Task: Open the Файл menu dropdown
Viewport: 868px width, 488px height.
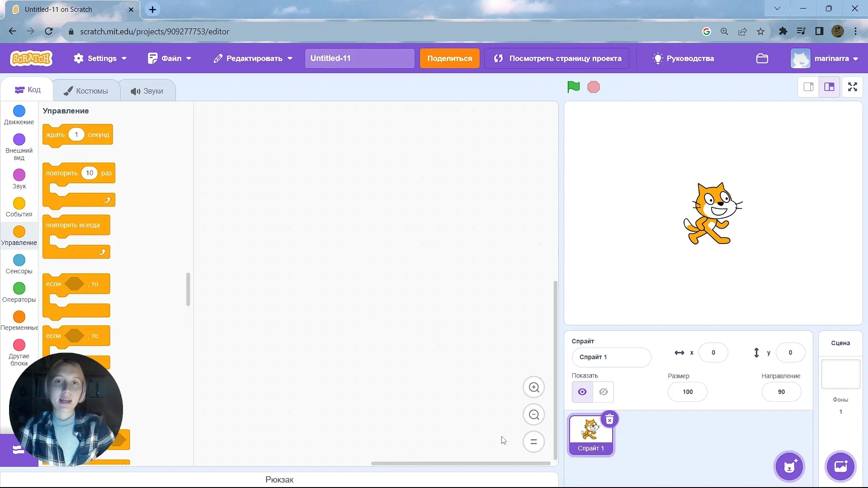Action: [x=170, y=58]
